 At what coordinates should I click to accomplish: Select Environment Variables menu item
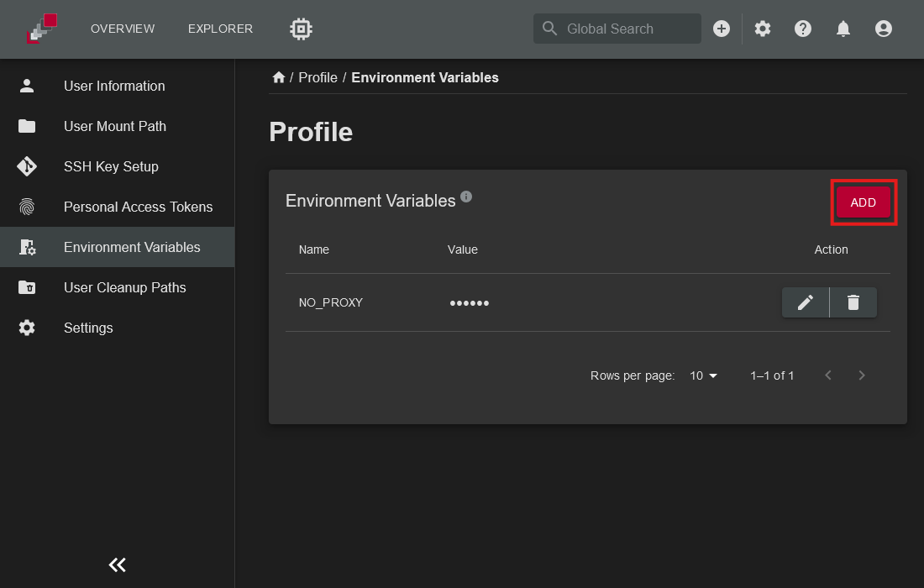tap(118, 248)
